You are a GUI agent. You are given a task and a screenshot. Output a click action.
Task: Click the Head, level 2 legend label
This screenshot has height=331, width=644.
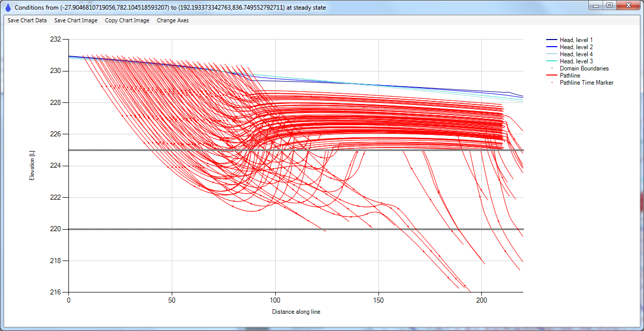pyautogui.click(x=576, y=47)
